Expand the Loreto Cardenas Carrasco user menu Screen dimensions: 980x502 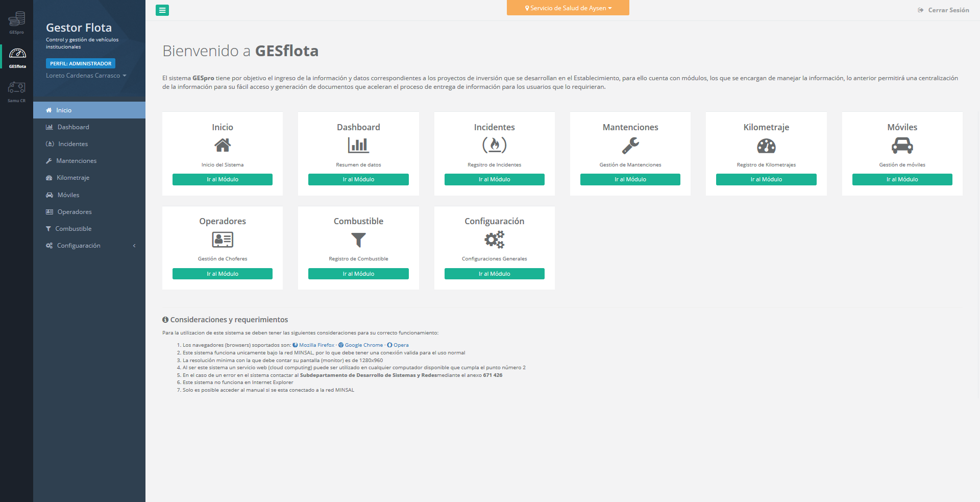pyautogui.click(x=86, y=76)
